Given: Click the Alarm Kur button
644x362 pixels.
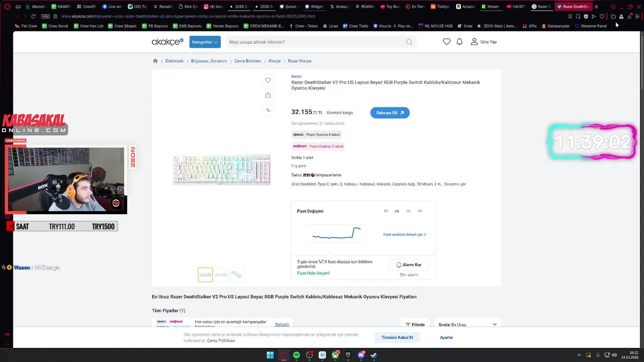Looking at the screenshot, I should pos(409,264).
